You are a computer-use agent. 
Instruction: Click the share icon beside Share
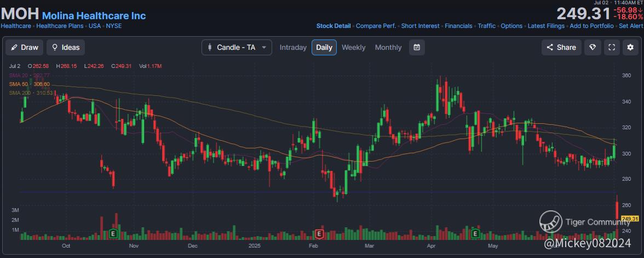click(550, 47)
